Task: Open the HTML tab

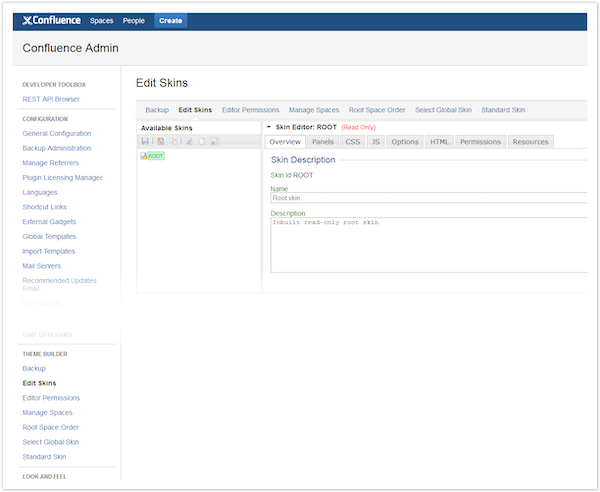Action: point(439,142)
